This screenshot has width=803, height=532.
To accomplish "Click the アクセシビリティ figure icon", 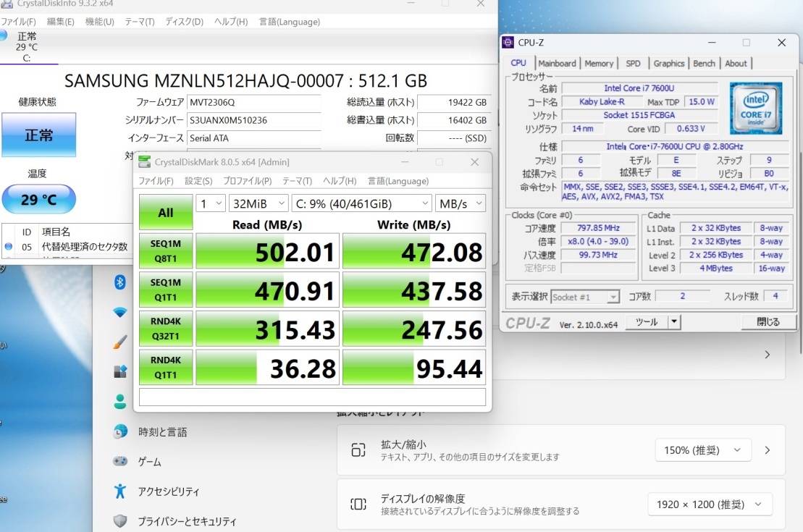I will [120, 491].
